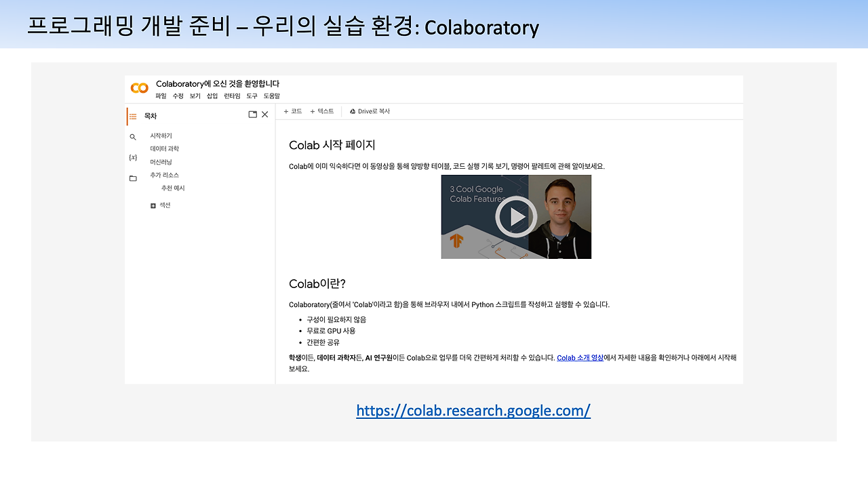
Task: Open the 파일 menu
Action: (161, 96)
